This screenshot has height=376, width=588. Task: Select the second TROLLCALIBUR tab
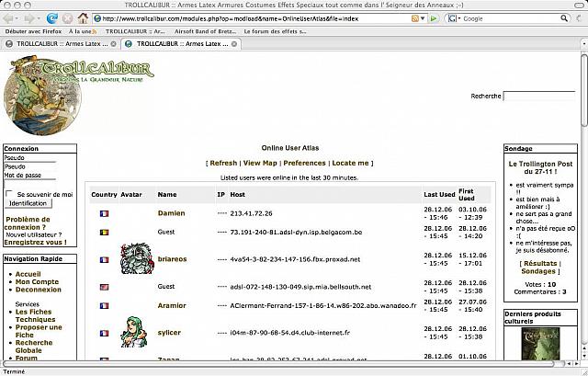click(180, 44)
